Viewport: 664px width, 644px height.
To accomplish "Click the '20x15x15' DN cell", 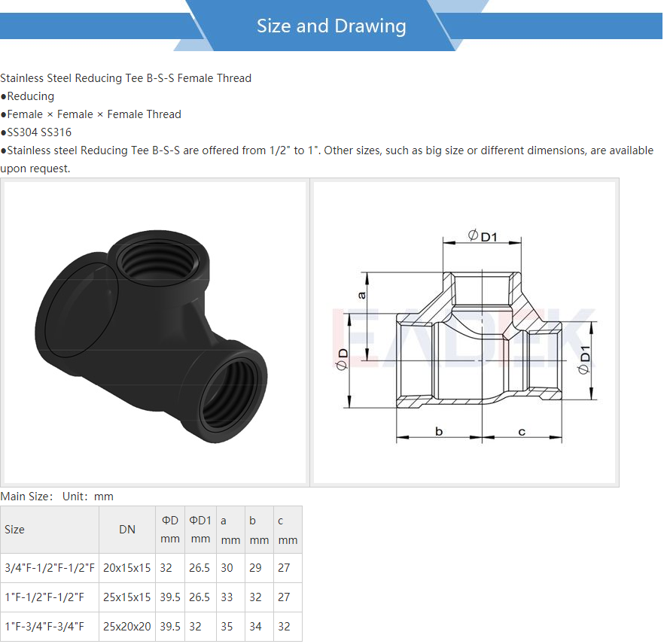I will [127, 568].
